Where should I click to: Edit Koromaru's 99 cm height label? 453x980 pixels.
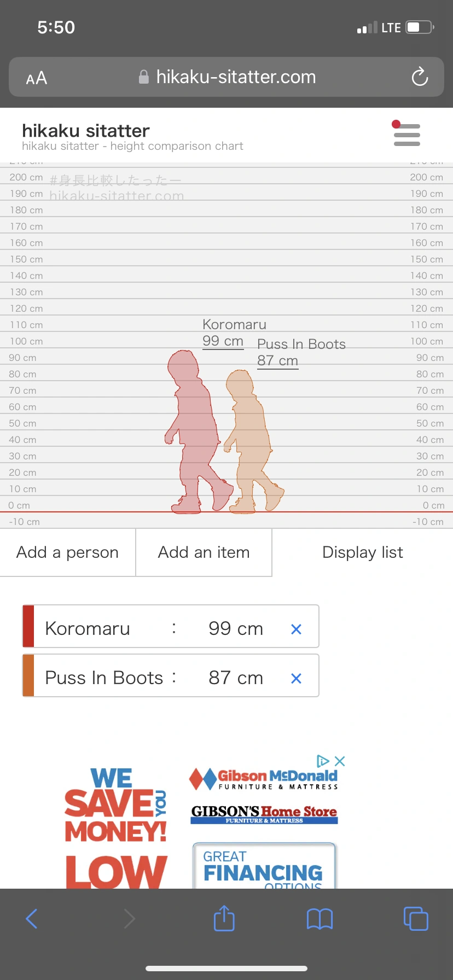[223, 341]
